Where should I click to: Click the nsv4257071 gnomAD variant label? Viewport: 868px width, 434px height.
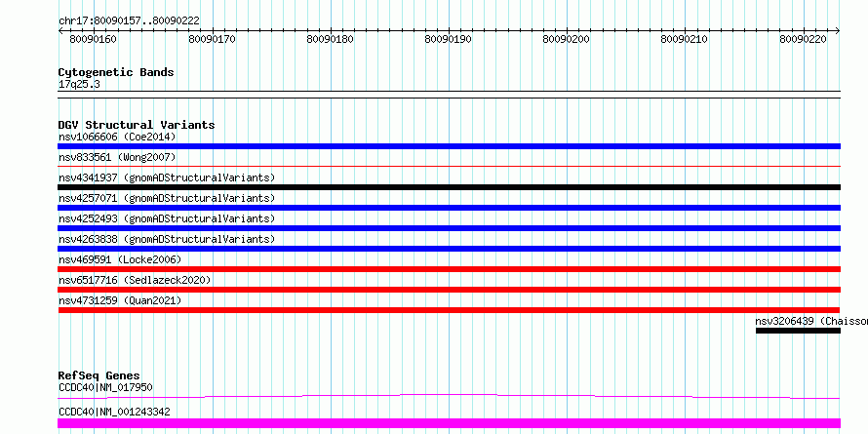click(167, 198)
